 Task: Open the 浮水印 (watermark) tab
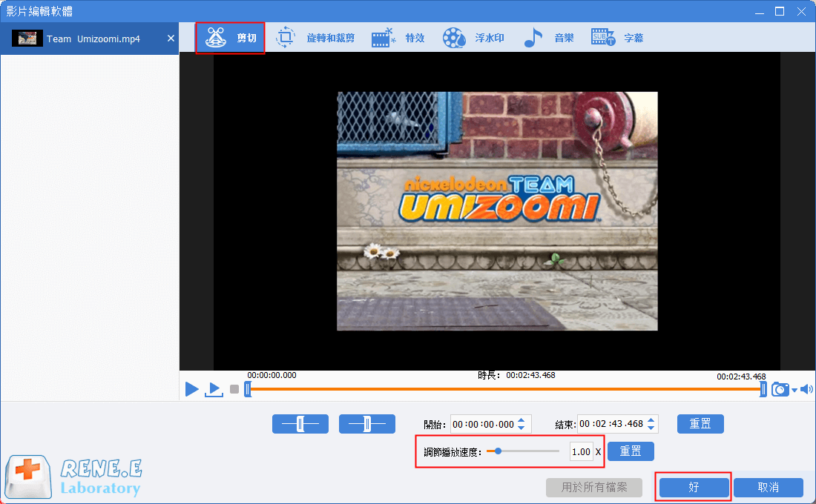click(473, 38)
